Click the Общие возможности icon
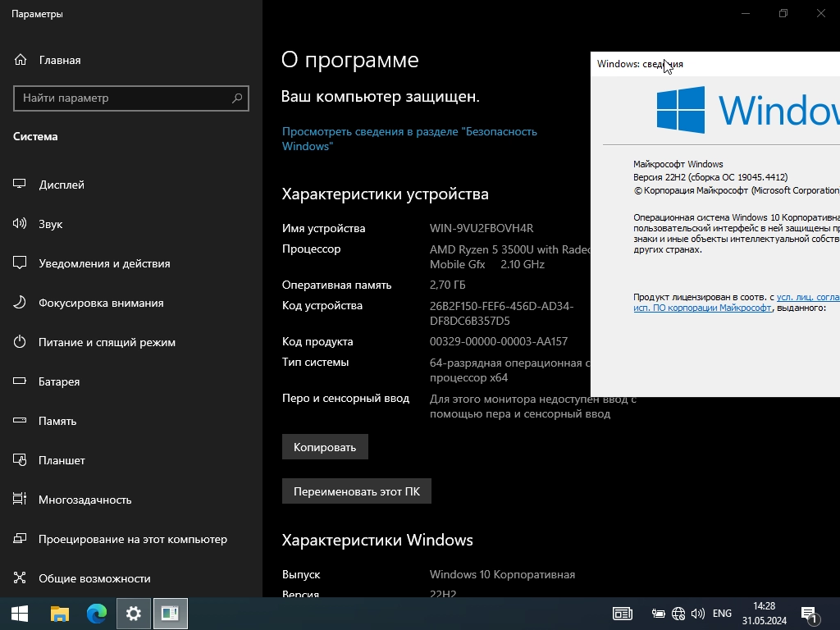Image resolution: width=840 pixels, height=630 pixels. coord(20,577)
